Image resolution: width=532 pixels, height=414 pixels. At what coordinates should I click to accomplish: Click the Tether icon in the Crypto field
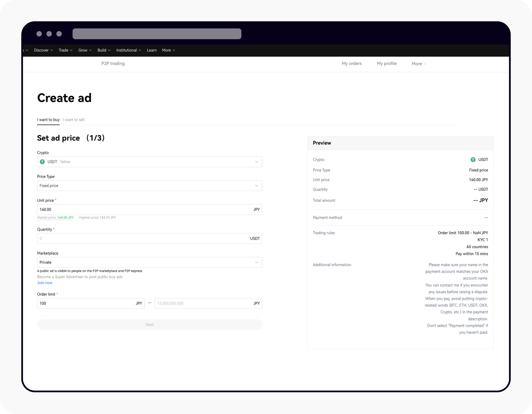[x=42, y=162]
